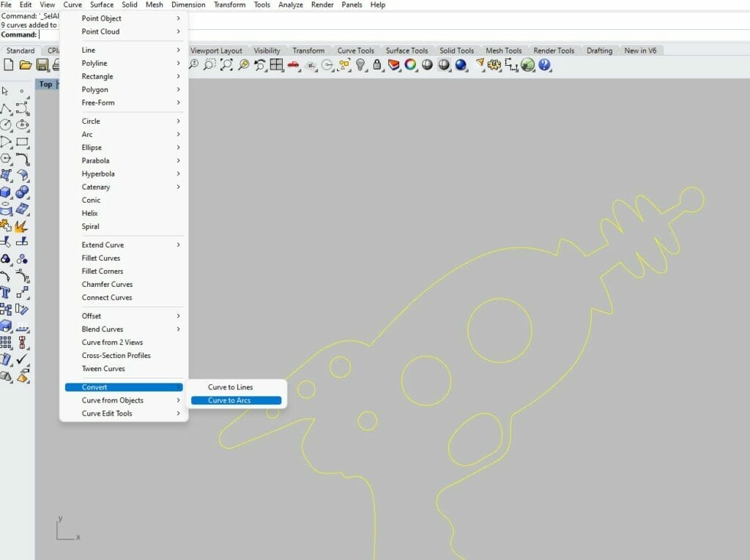
Task: Switch to the New in V6 tab
Action: click(640, 51)
